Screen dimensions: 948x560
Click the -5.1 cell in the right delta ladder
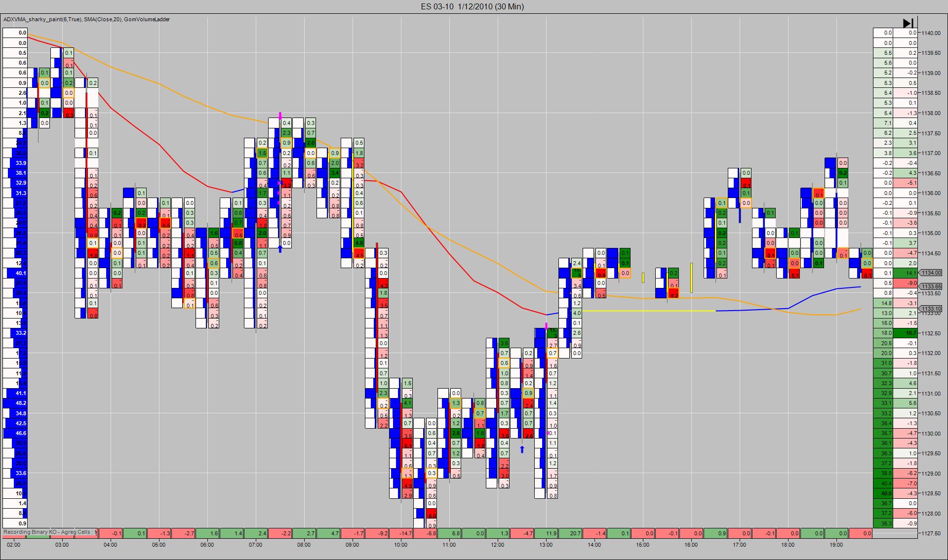tap(906, 183)
